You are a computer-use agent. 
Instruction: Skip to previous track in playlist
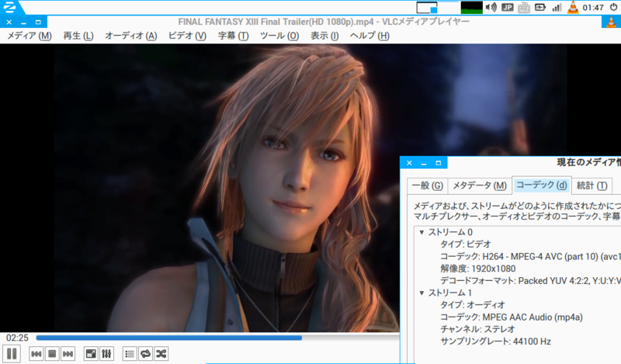(x=36, y=354)
